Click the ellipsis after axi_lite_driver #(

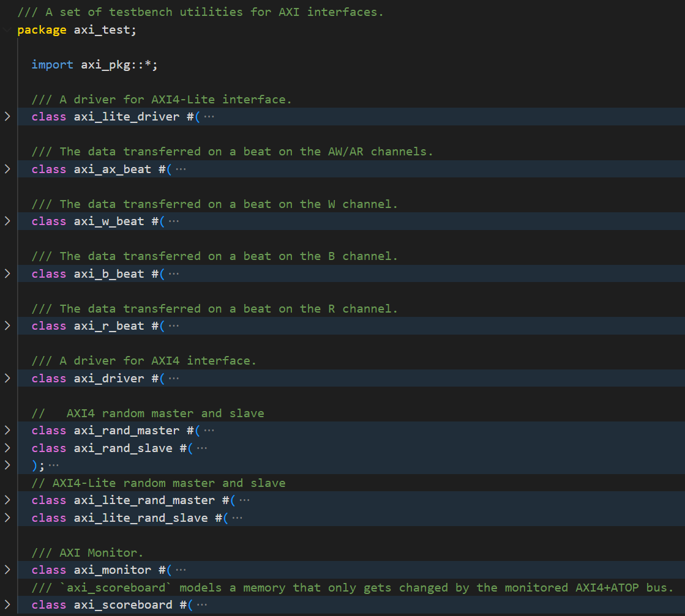[209, 116]
